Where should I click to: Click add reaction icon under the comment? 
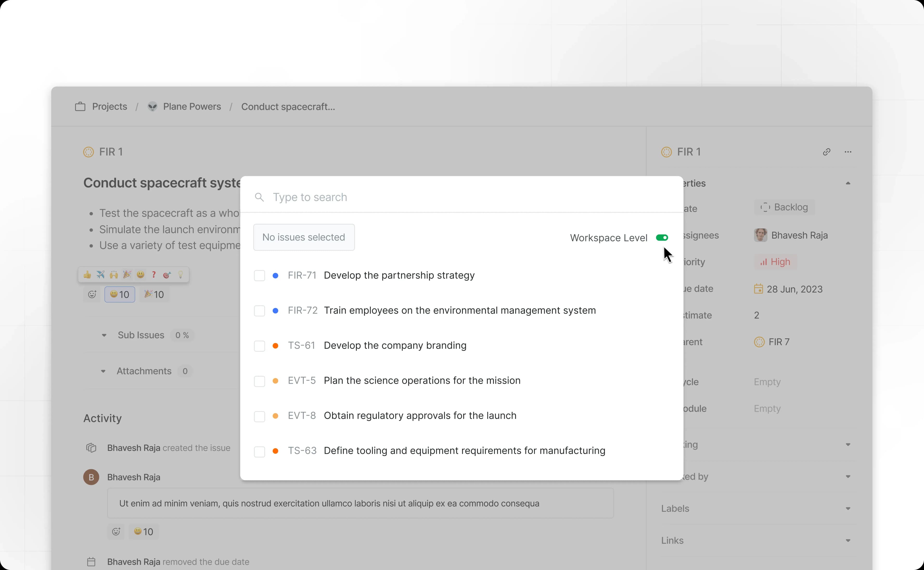(x=116, y=532)
